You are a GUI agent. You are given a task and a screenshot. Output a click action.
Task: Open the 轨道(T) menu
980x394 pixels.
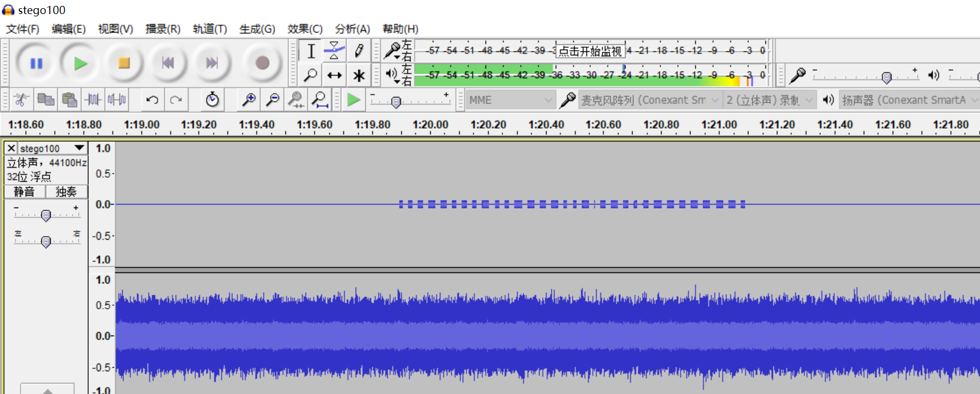coord(210,29)
